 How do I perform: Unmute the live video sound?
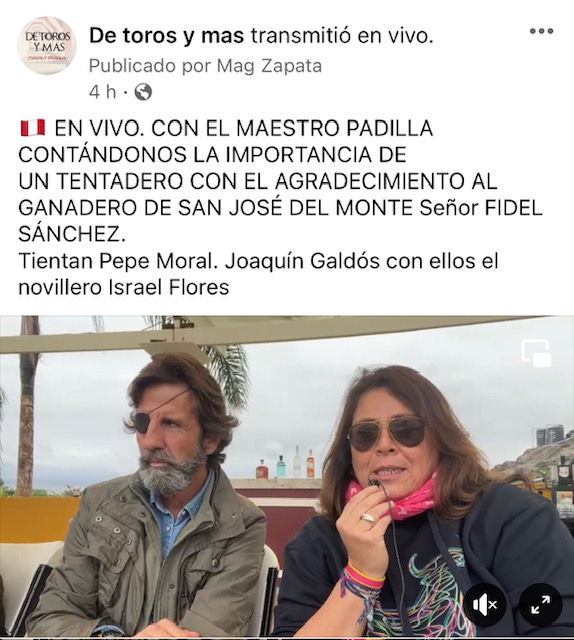[485, 604]
